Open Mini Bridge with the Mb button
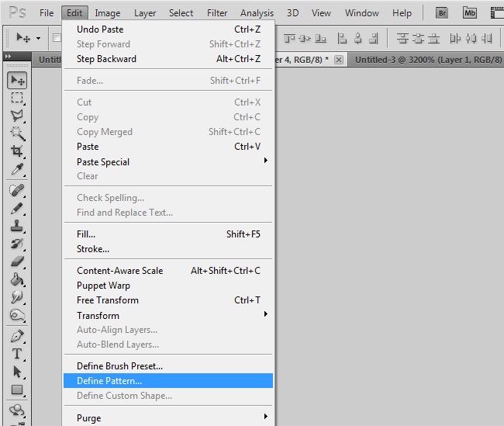504x426 pixels. click(x=469, y=12)
